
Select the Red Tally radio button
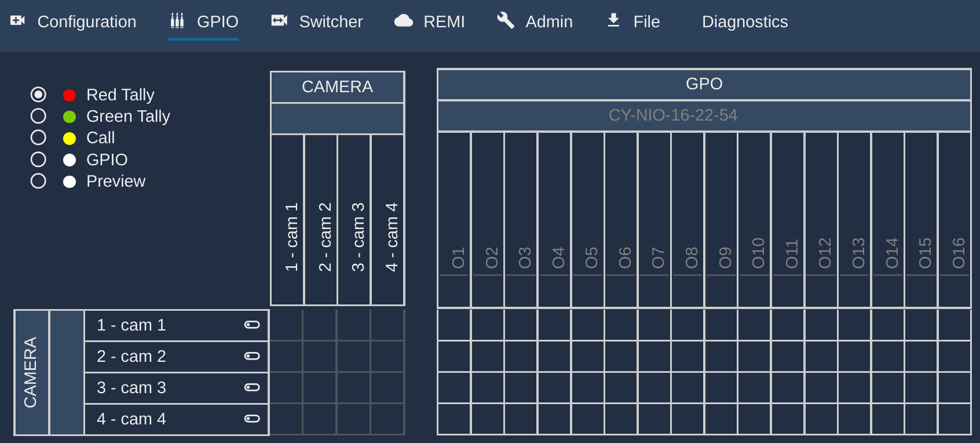pyautogui.click(x=38, y=95)
